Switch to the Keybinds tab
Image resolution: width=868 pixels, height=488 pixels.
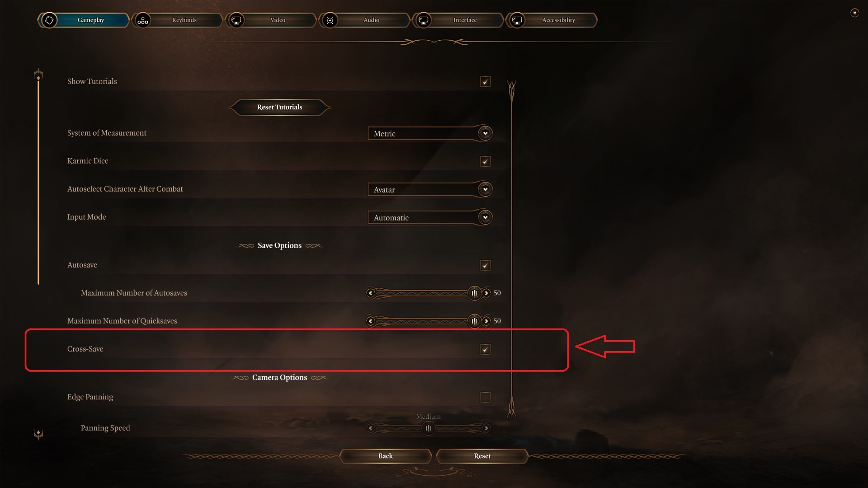184,20
